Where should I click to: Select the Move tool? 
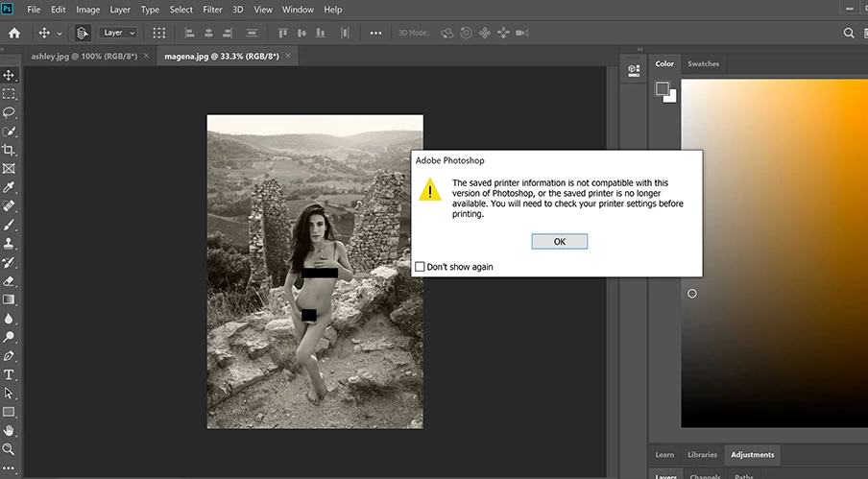coord(9,75)
